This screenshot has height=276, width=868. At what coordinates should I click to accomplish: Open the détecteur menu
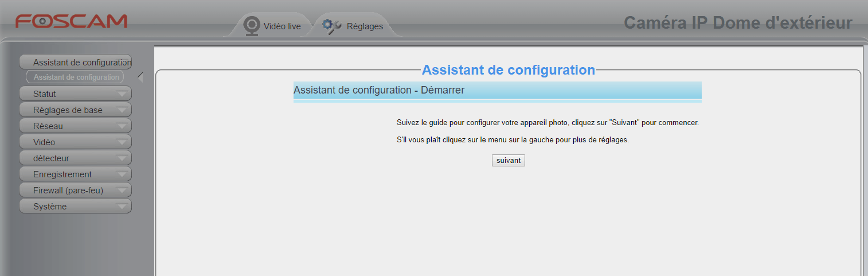tap(76, 158)
